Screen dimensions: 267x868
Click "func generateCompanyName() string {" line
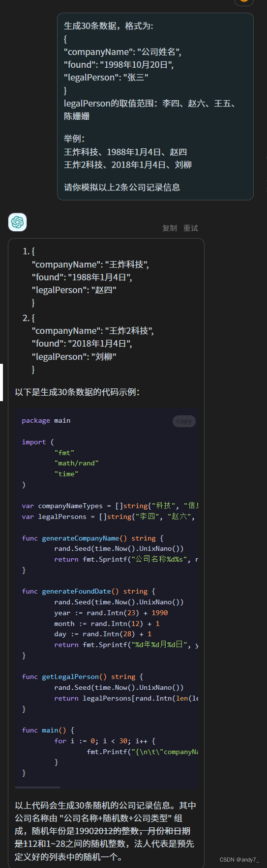coord(93,539)
